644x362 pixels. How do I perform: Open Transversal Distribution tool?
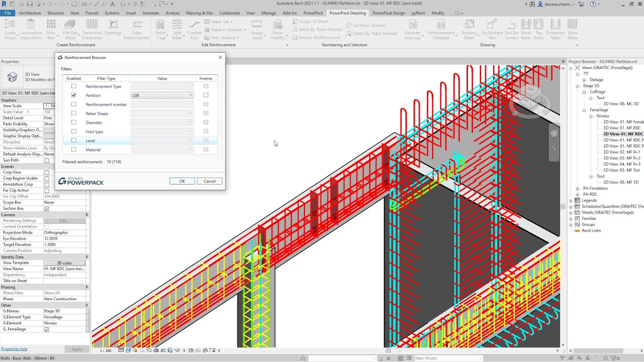92,29
